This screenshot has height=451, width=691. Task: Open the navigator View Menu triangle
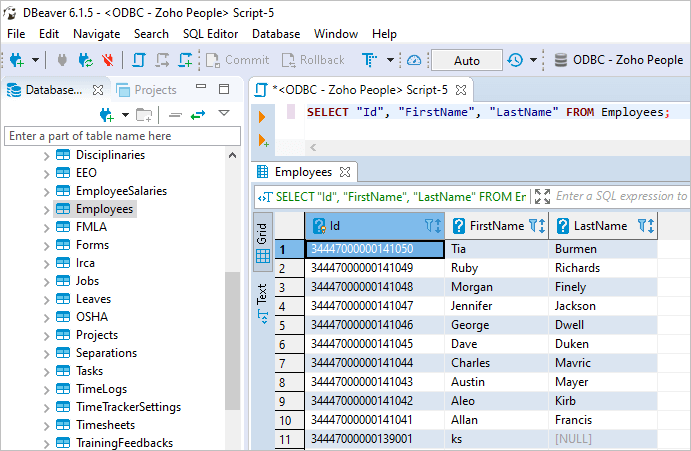(224, 113)
